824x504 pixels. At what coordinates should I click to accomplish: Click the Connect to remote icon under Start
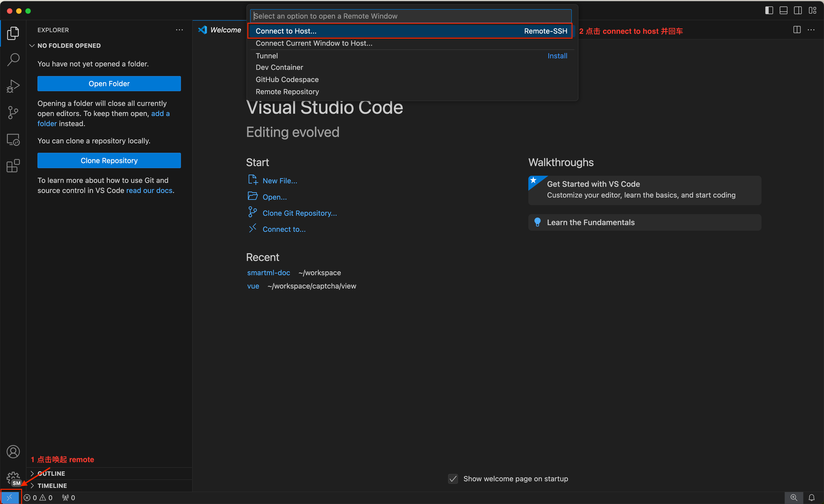pos(252,228)
